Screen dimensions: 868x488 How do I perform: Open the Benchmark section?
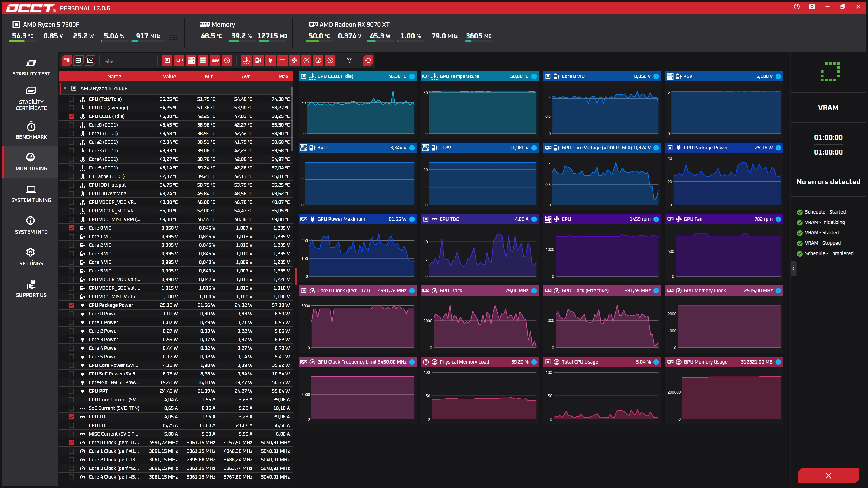31,131
